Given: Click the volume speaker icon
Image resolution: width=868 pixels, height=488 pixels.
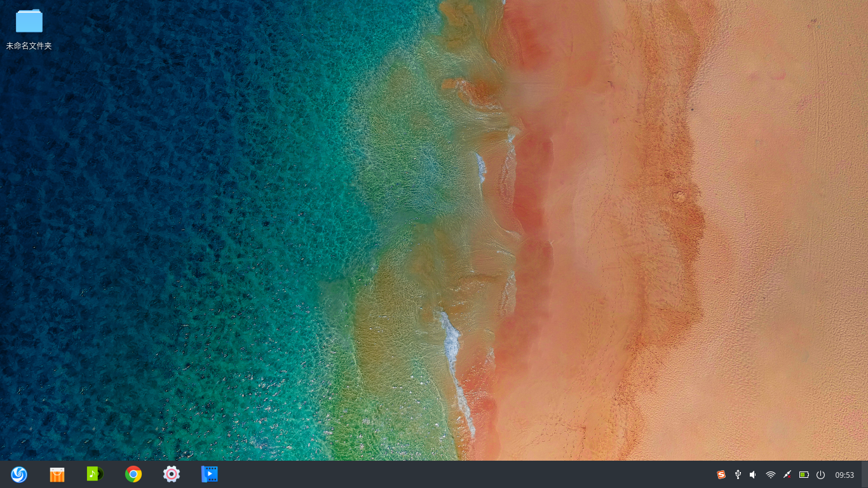Looking at the screenshot, I should (x=754, y=475).
